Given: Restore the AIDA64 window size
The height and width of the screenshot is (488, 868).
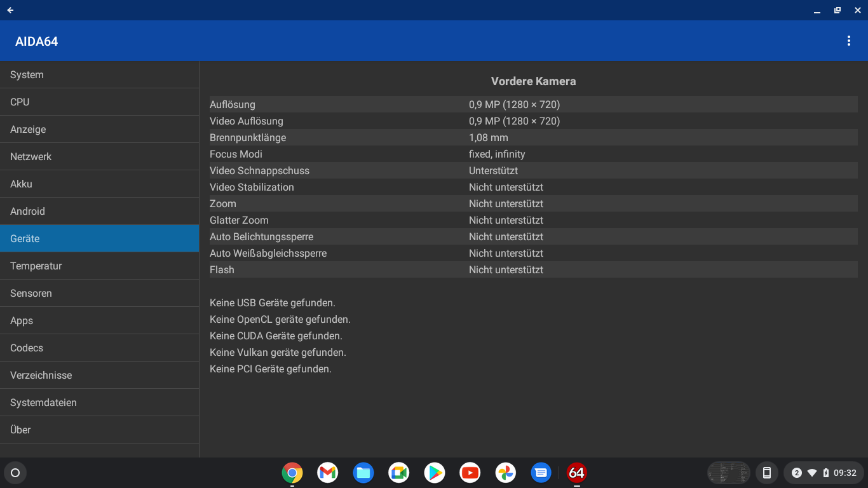Looking at the screenshot, I should [x=837, y=10].
